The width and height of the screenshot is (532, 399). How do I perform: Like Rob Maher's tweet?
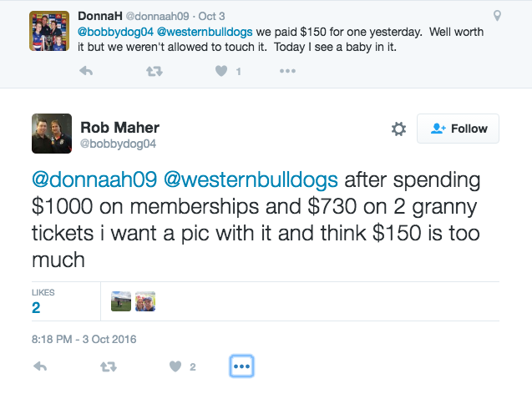click(x=175, y=366)
